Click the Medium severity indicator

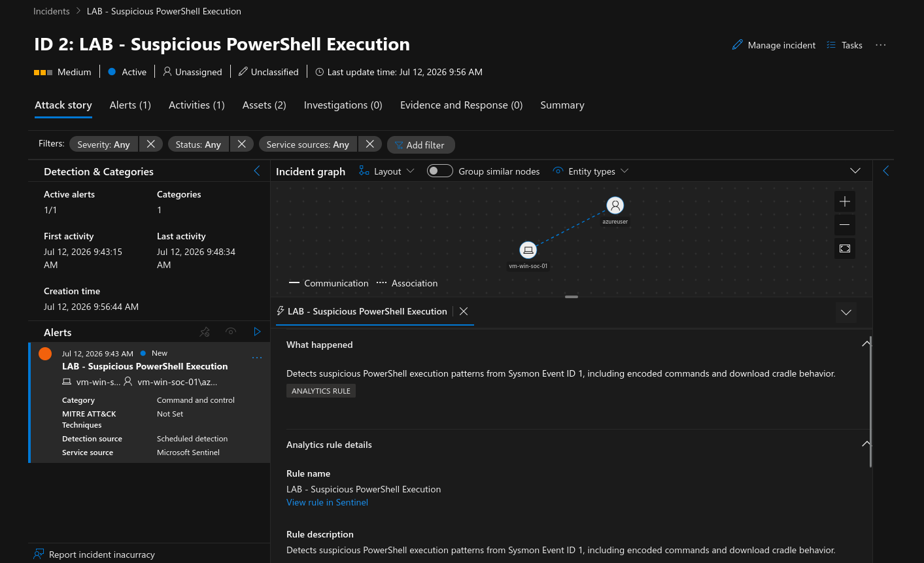[x=63, y=72]
